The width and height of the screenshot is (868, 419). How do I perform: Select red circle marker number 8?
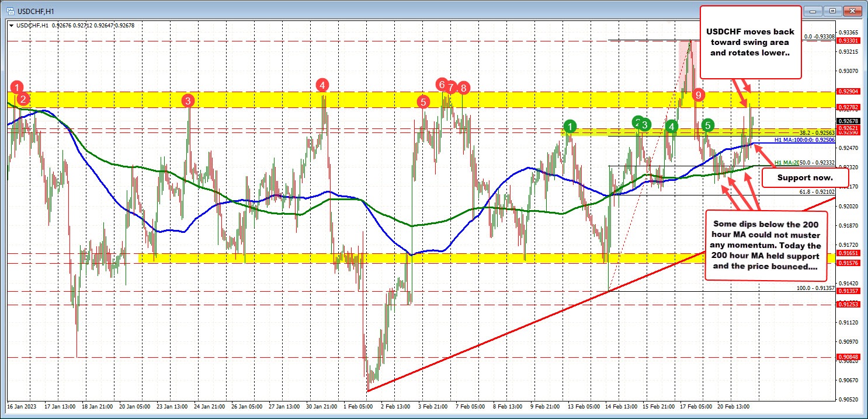[x=463, y=88]
